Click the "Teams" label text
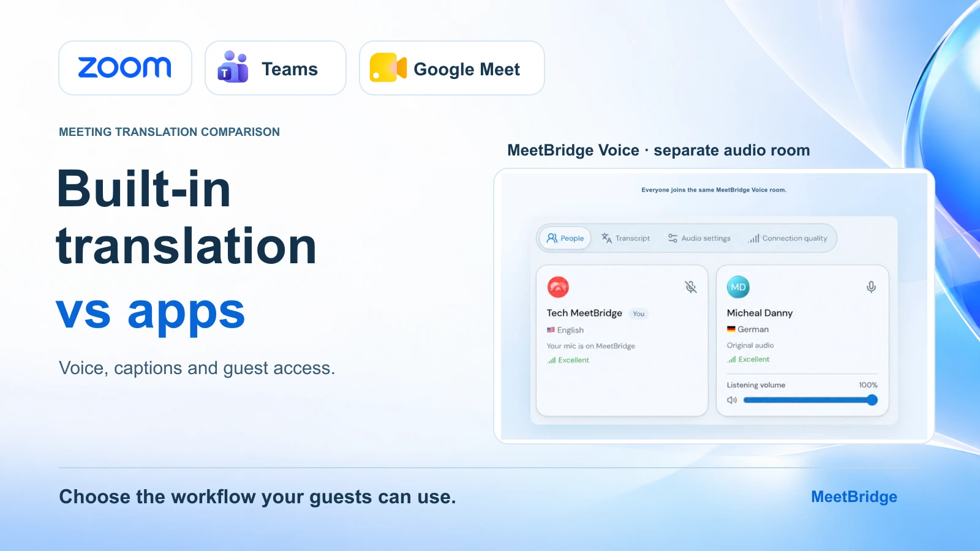This screenshot has width=980, height=551. point(290,69)
